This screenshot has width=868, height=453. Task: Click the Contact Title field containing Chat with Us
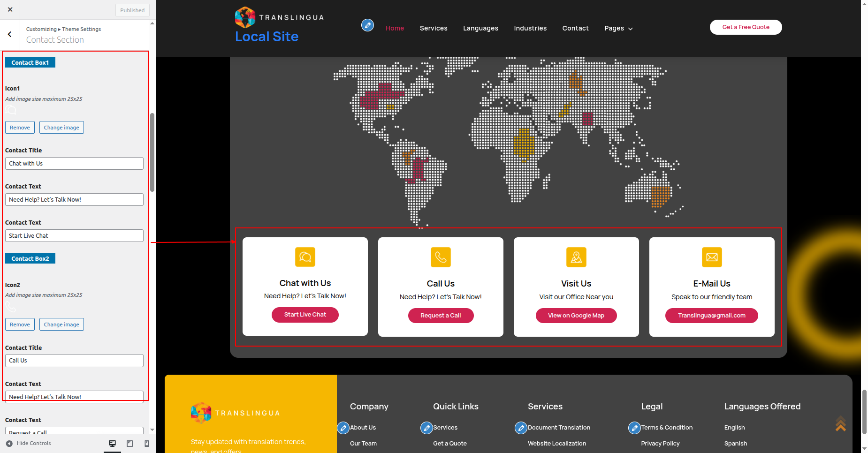point(74,164)
